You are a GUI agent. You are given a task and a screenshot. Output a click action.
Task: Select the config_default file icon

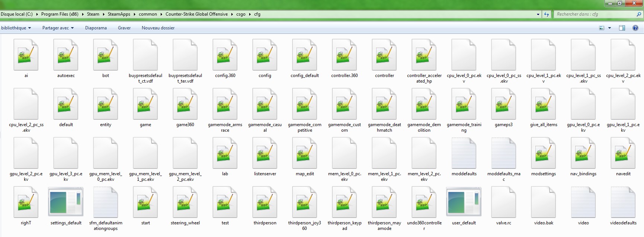tap(305, 55)
